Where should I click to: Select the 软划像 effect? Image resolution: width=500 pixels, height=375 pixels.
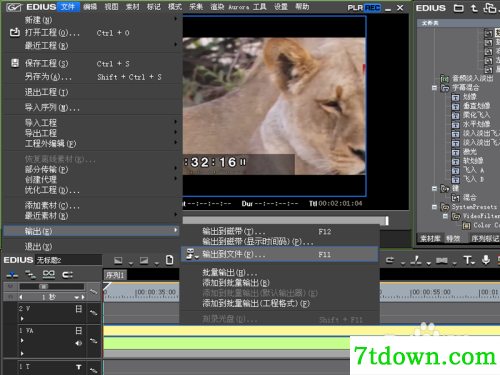coord(473,161)
